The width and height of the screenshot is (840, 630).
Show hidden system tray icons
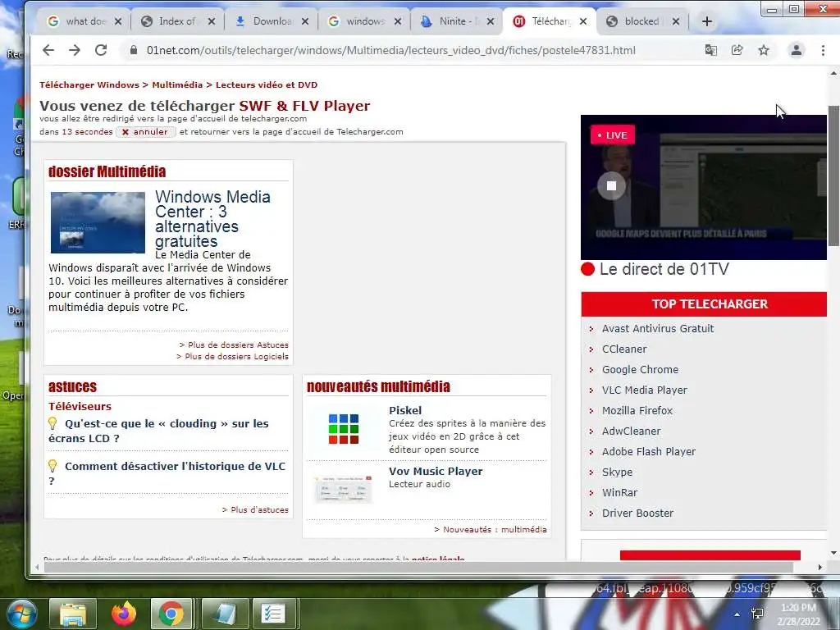pyautogui.click(x=737, y=614)
